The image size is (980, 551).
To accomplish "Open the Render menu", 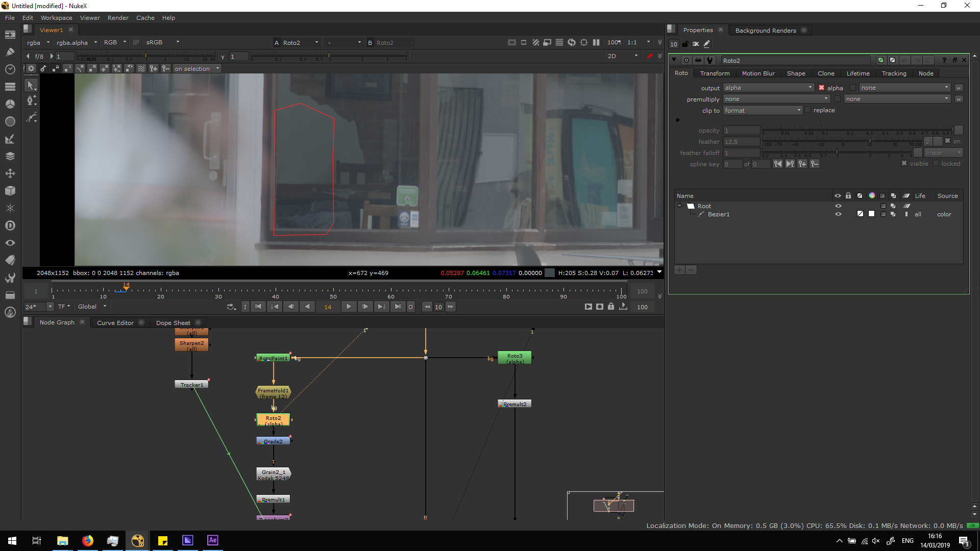I will (x=118, y=18).
